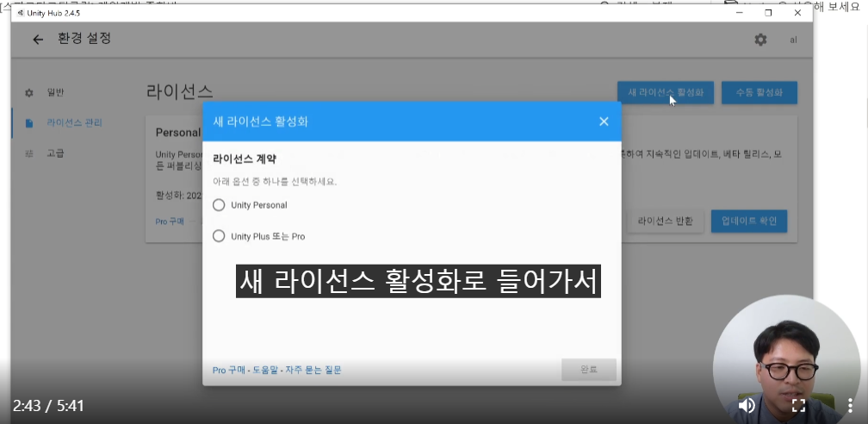Open the 'al' account menu
This screenshot has width=868, height=424.
pyautogui.click(x=793, y=40)
